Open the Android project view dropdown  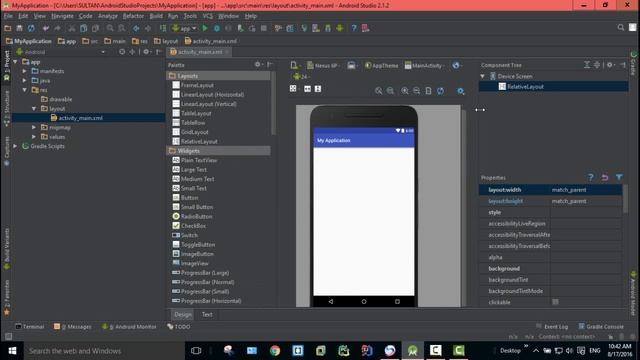(60, 52)
